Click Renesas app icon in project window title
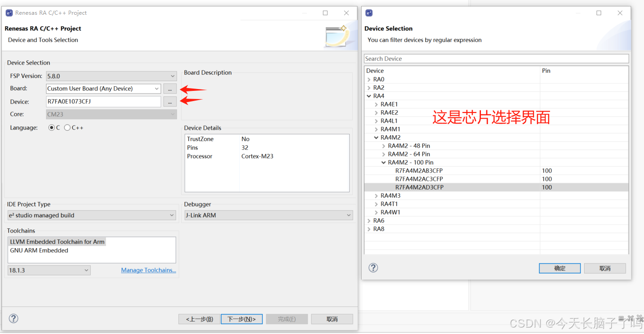This screenshot has width=644, height=334. 9,13
